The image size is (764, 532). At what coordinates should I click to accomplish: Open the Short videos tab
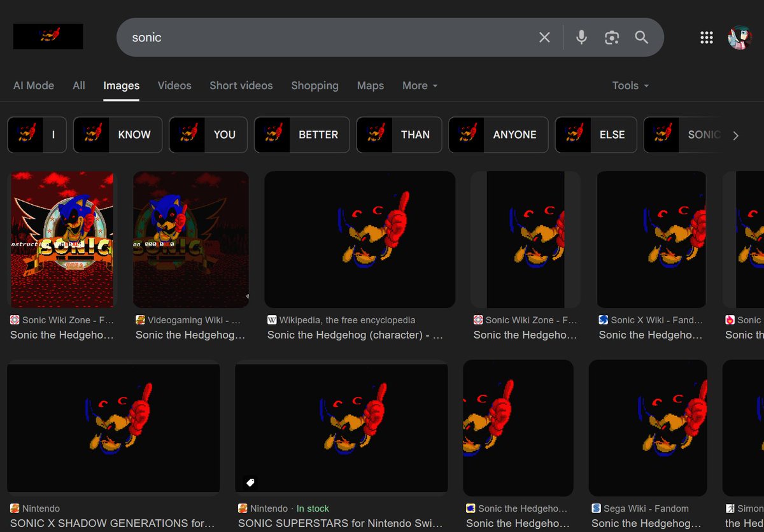(241, 85)
